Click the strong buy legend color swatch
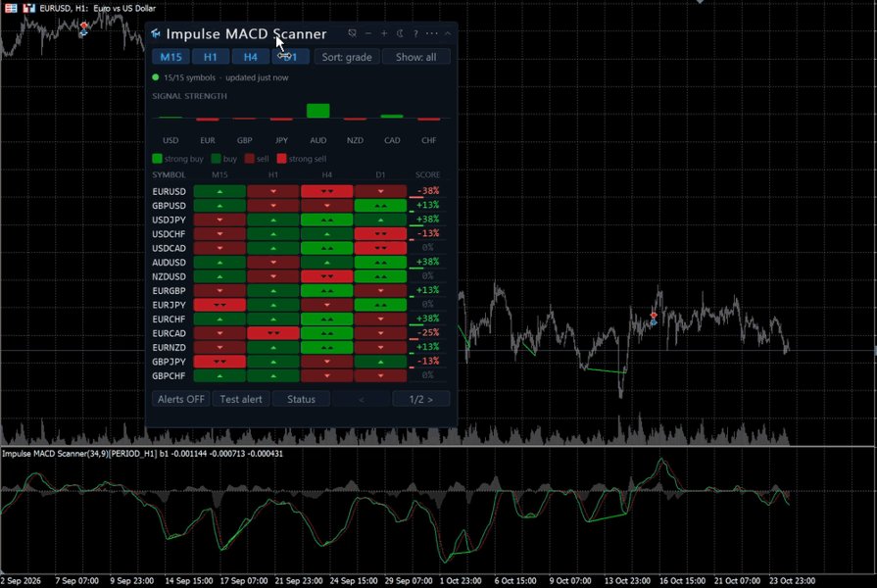 (157, 159)
